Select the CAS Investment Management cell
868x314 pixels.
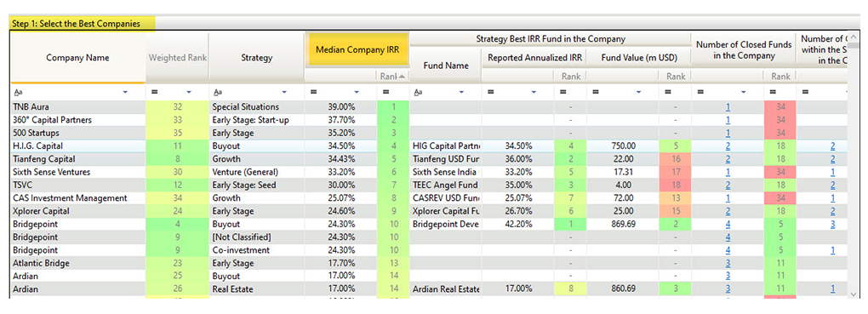coord(78,198)
